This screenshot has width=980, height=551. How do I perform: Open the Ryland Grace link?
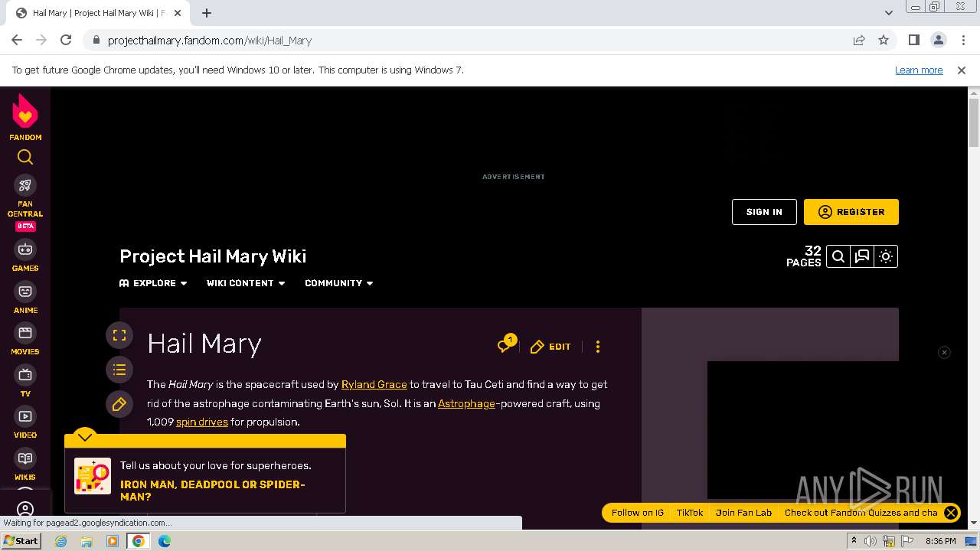click(x=374, y=384)
